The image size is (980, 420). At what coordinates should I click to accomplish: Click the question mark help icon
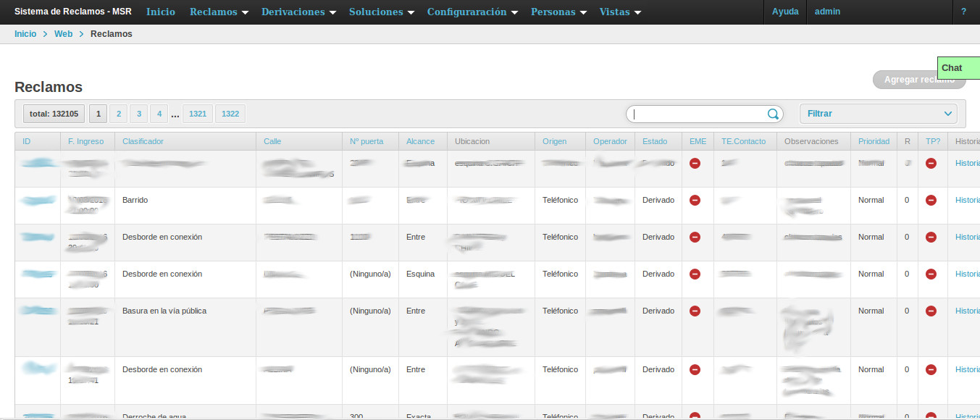963,12
